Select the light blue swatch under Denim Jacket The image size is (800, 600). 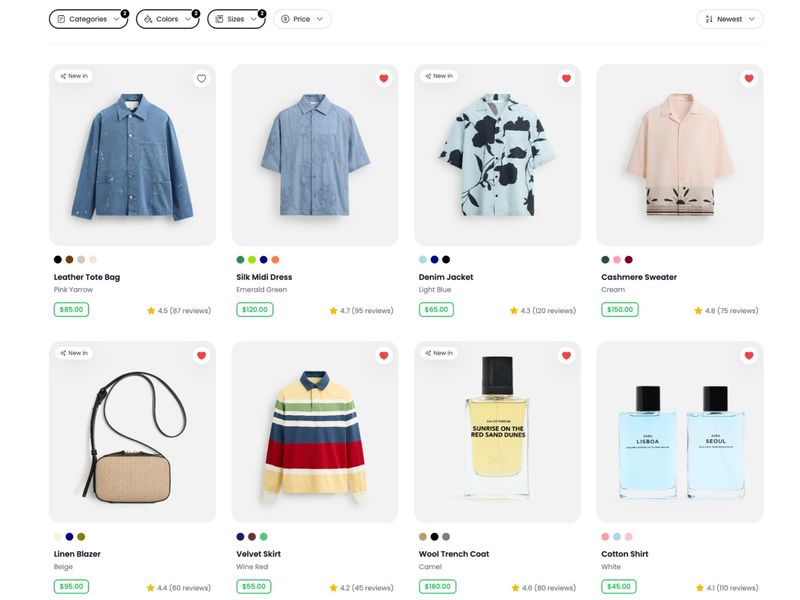[421, 258]
